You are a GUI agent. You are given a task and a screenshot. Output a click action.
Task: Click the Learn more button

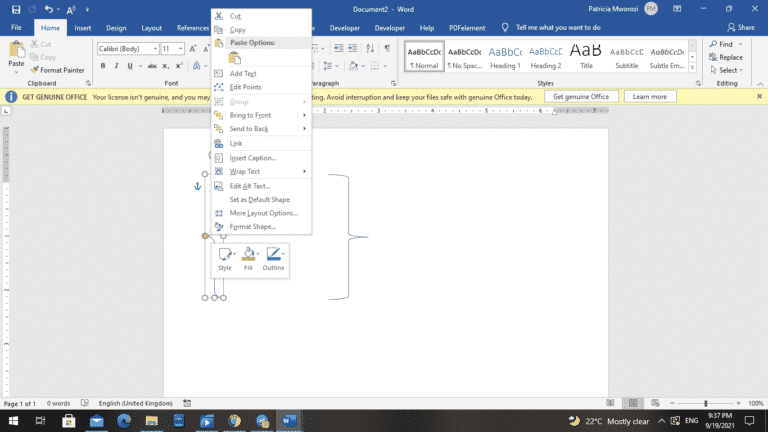click(649, 96)
